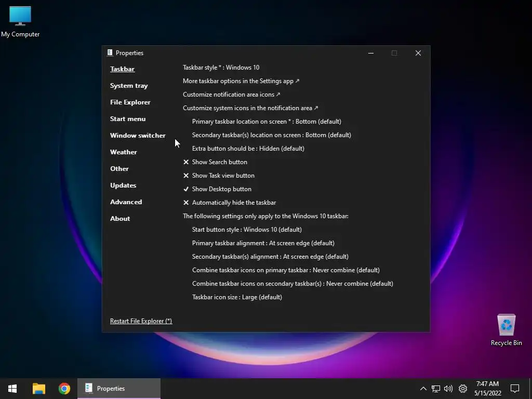Open the Updates section
The height and width of the screenshot is (399, 532).
tap(123, 185)
